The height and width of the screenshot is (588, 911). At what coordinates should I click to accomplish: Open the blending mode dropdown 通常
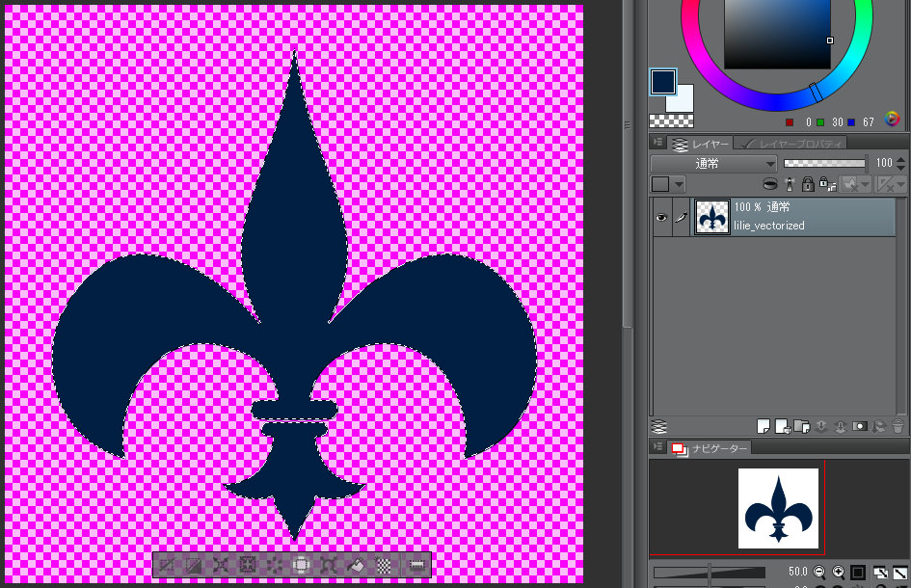(x=713, y=164)
